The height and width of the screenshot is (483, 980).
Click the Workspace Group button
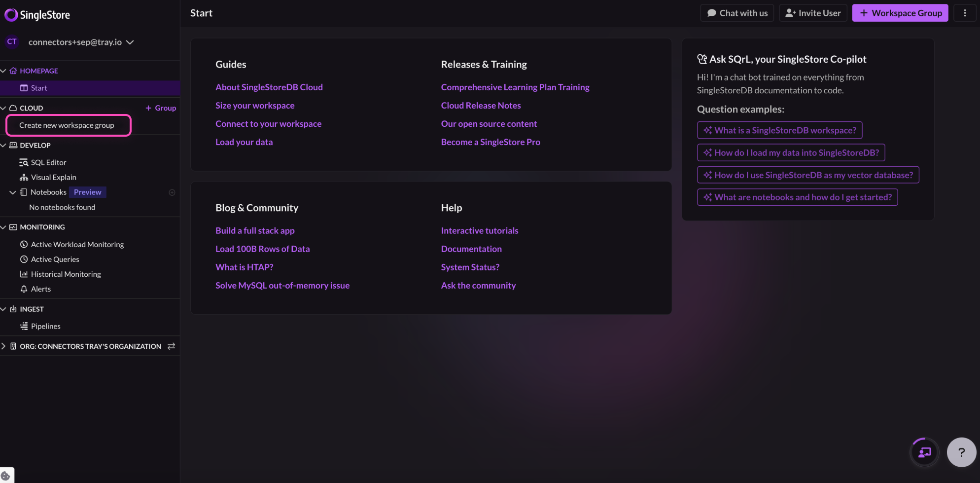900,13
